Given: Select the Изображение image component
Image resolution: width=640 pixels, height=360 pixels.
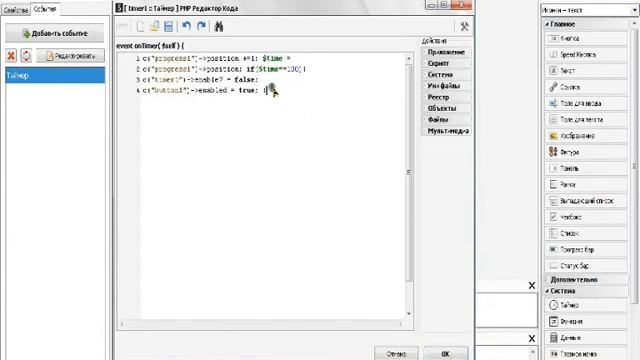Looking at the screenshot, I should 586,136.
